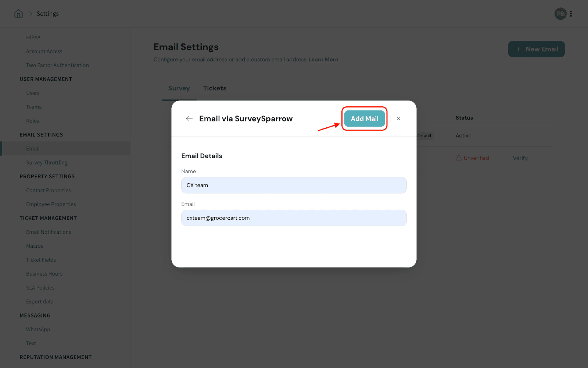Image resolution: width=588 pixels, height=368 pixels.
Task: Close the Email via SurveySparrow dialog
Action: coord(398,118)
